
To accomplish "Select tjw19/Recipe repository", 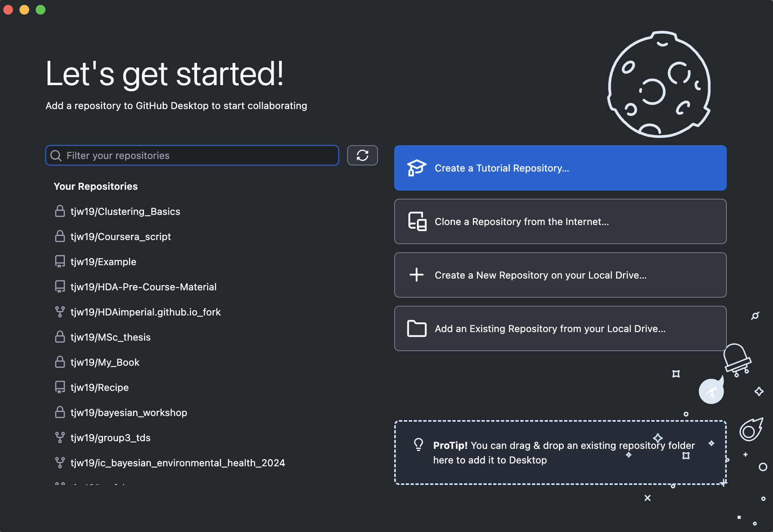I will (212, 387).
